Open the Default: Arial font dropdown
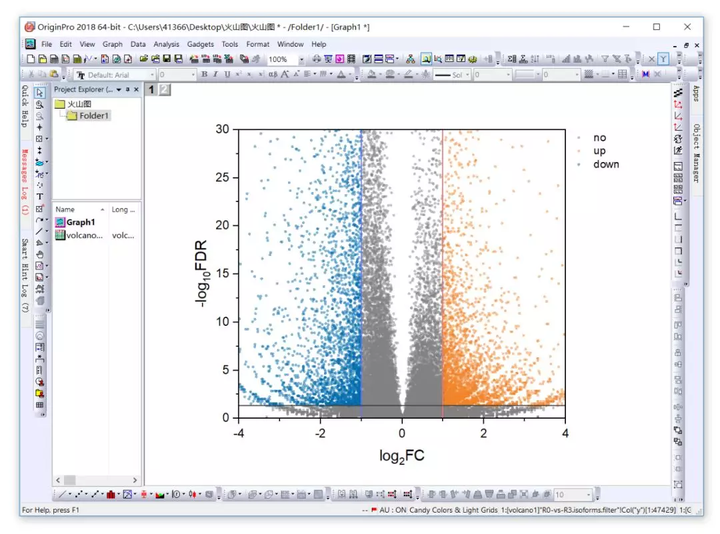720x534 pixels. 152,75
